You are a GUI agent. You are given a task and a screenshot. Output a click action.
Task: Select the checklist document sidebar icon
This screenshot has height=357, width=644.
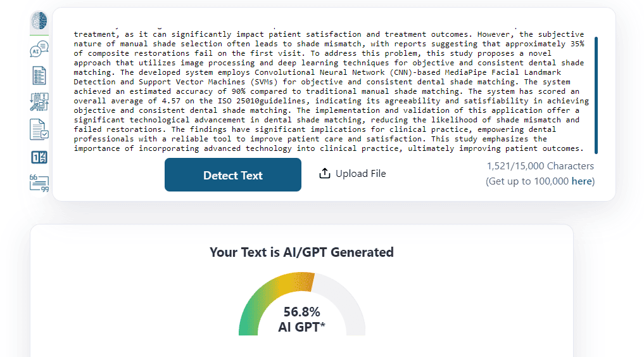(x=39, y=75)
